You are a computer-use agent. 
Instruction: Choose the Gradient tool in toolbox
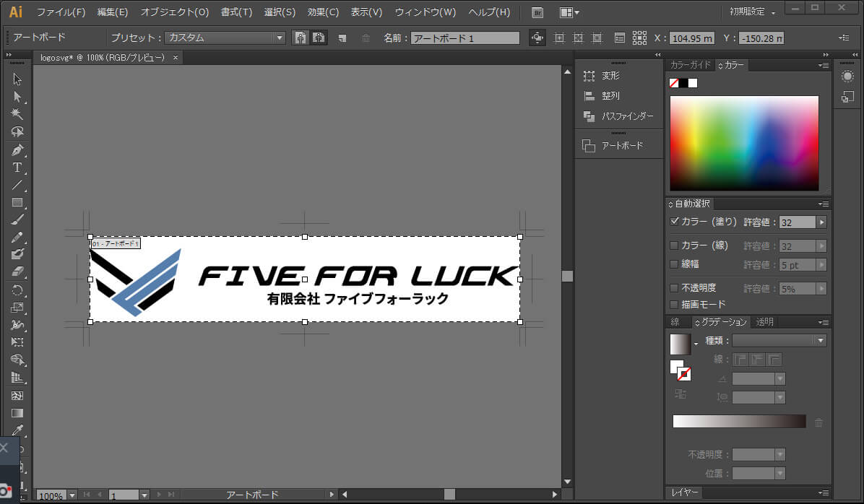[x=17, y=413]
